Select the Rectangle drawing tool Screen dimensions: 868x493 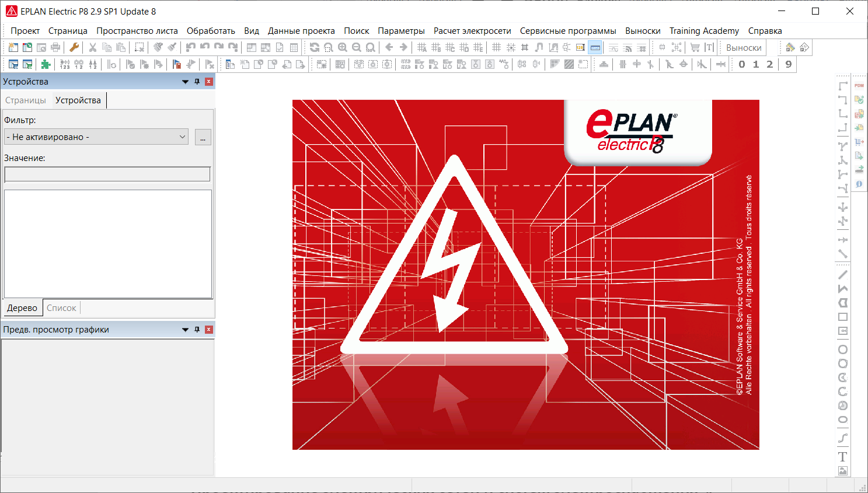click(843, 317)
